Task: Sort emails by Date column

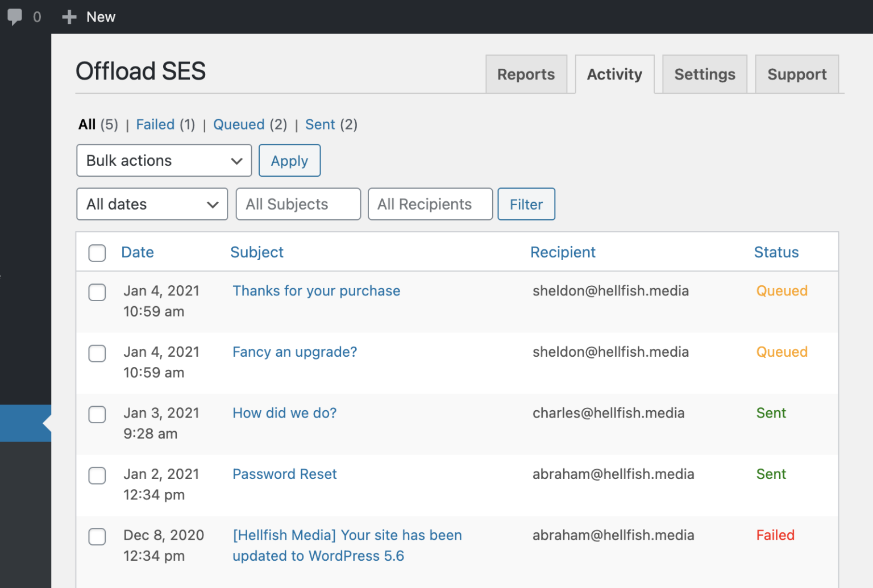Action: (x=138, y=252)
